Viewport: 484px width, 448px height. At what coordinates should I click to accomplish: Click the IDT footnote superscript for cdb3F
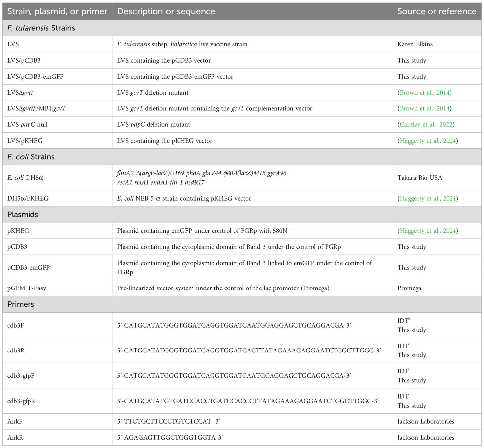pos(410,319)
